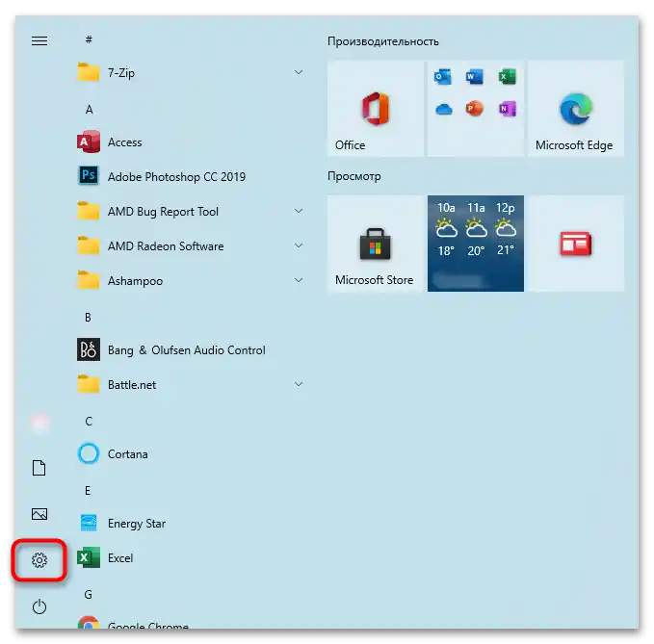Viewport: 654px width, 644px height.
Task: Click the Excel icon in Office folder tile
Action: coord(508,77)
